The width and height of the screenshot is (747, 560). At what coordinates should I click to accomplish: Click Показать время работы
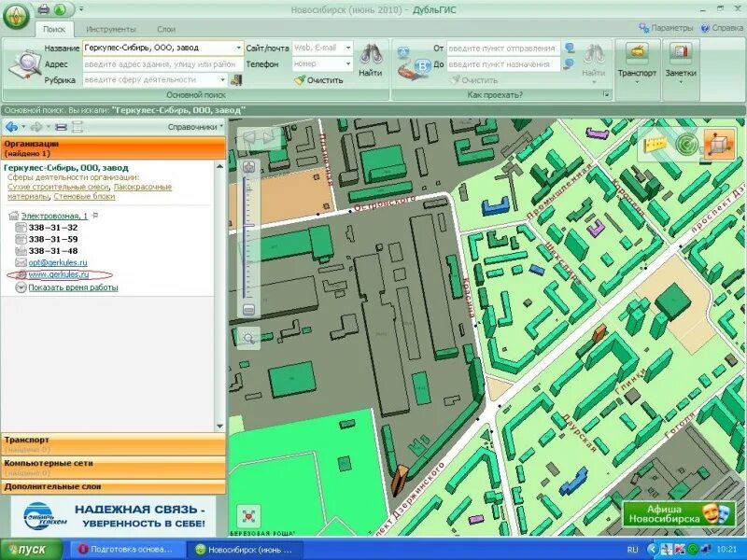tap(73, 287)
